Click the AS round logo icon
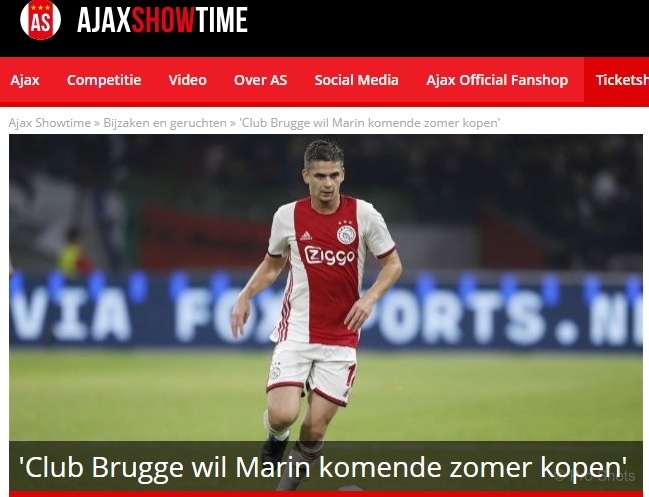Viewport: 649px width, 497px height. point(40,19)
